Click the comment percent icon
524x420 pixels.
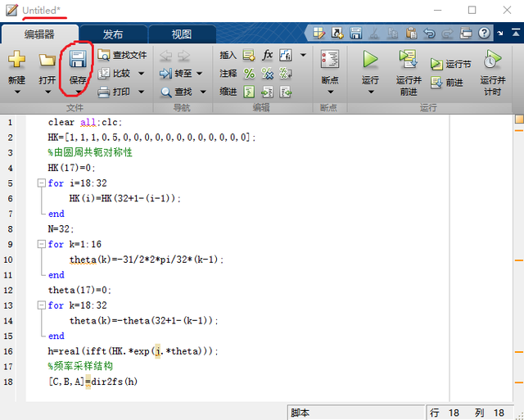249,73
